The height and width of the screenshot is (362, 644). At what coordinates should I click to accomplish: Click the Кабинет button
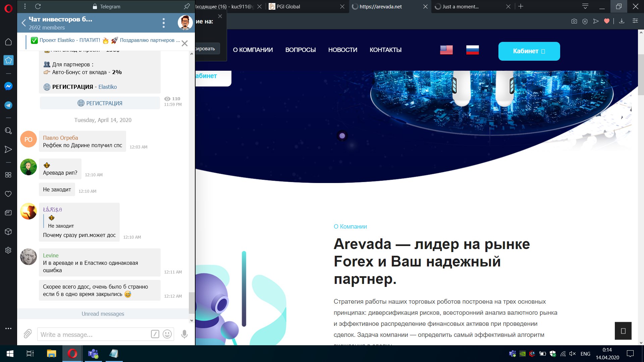[529, 51]
